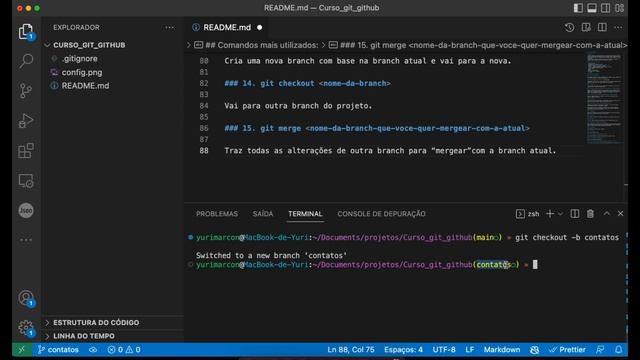Screen dimensions: 640x360
Task: Click heading '### 14. git checkout'
Action: pos(307,83)
